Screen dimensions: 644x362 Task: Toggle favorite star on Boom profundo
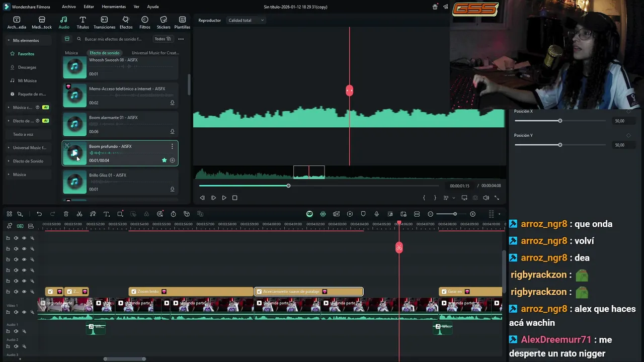pos(164,160)
